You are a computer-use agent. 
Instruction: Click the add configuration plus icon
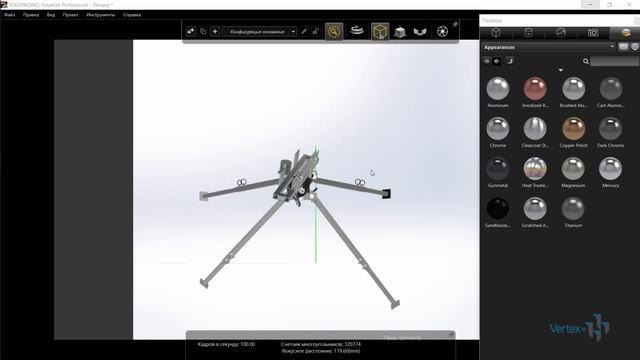[215, 31]
